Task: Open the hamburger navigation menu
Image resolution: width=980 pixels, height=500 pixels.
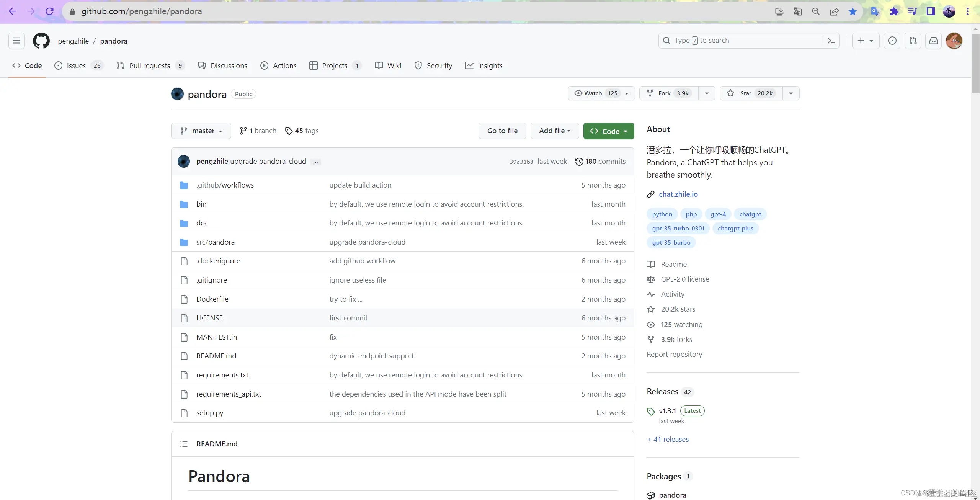Action: 16,41
